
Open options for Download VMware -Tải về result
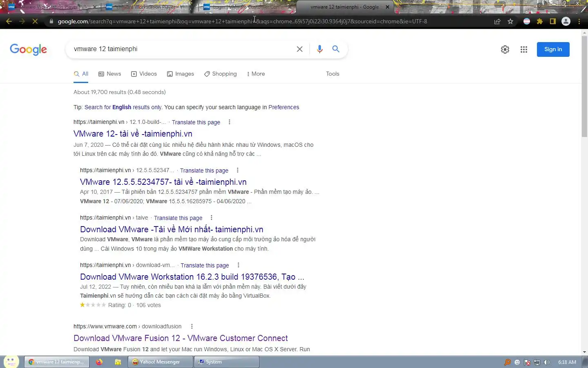[212, 218]
